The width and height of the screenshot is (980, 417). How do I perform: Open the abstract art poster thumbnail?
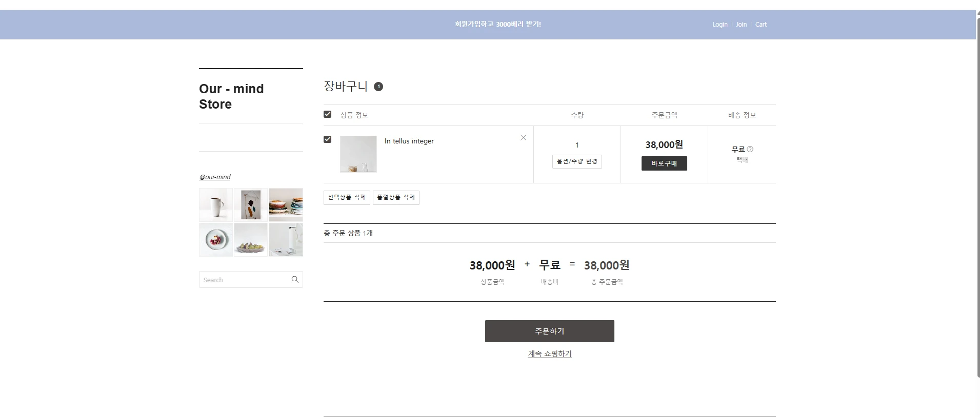251,204
